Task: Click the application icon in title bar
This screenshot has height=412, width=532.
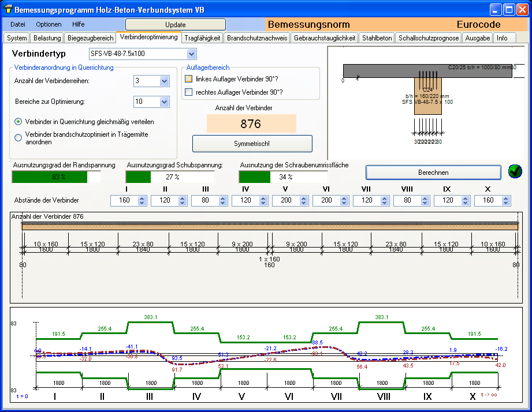Action: 8,10
